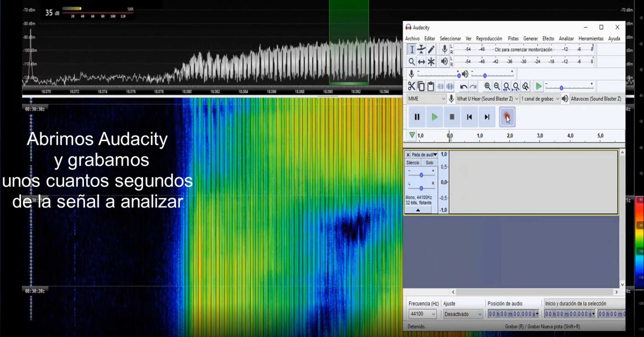Image resolution: width=644 pixels, height=337 pixels.
Task: Toggle the Solo track button
Action: pos(429,163)
